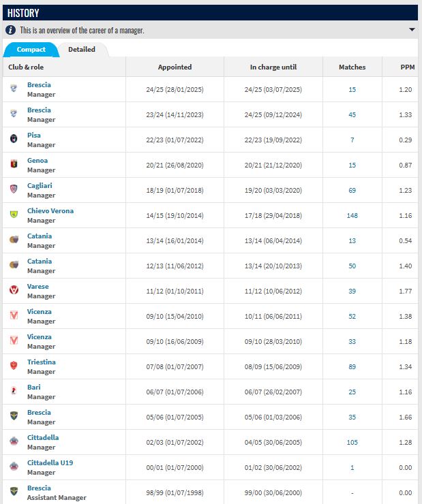The width and height of the screenshot is (422, 504).
Task: Open the Catania link appointed 11/06/2012
Action: [40, 261]
